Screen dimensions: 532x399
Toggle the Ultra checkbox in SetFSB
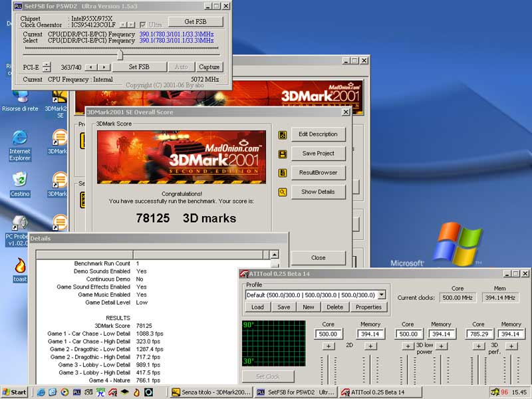pos(143,25)
